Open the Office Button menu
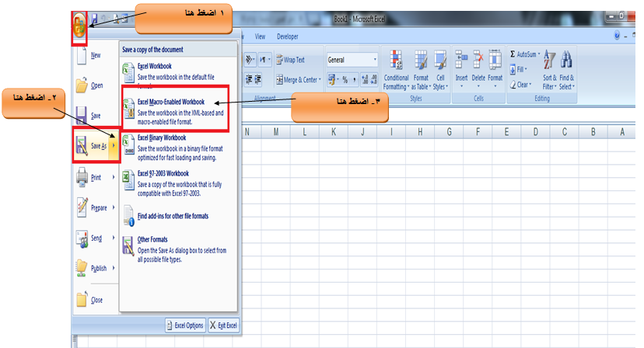The image size is (644, 348). pyautogui.click(x=79, y=25)
